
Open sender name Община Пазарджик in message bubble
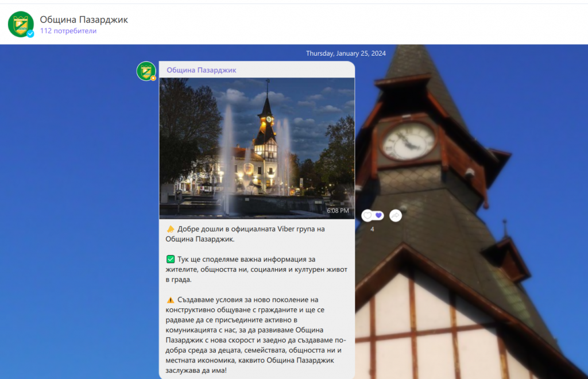click(x=202, y=70)
